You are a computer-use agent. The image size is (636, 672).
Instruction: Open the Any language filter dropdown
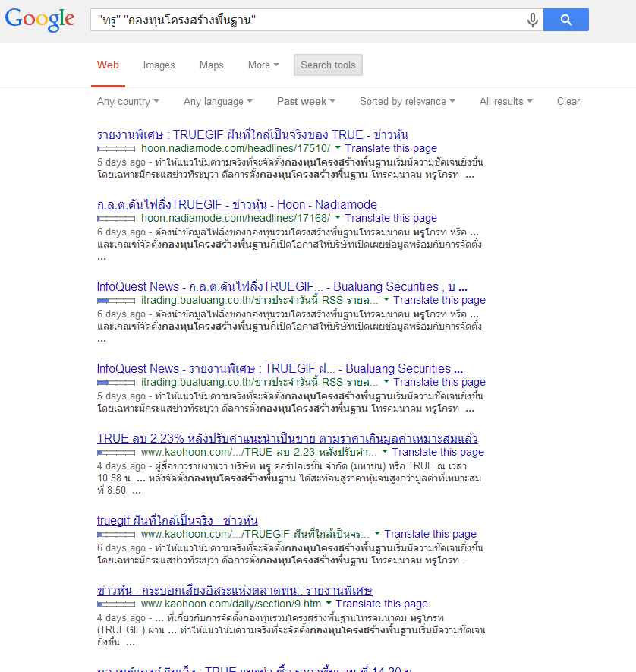218,102
